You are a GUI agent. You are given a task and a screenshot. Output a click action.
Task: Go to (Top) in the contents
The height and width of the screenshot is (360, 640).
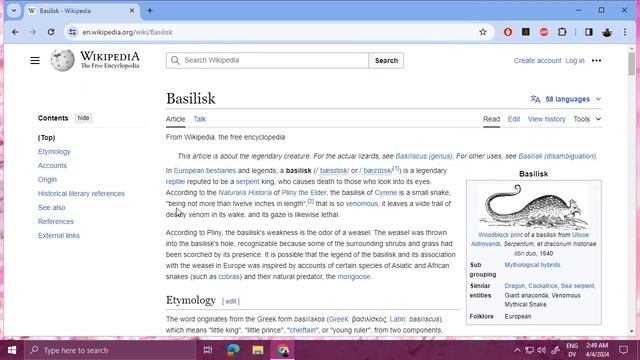(x=47, y=138)
